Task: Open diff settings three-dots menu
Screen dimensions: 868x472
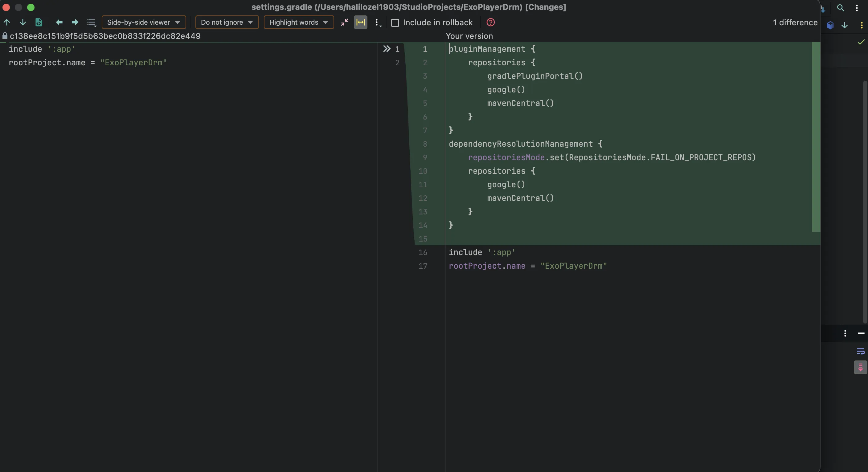Action: point(378,22)
